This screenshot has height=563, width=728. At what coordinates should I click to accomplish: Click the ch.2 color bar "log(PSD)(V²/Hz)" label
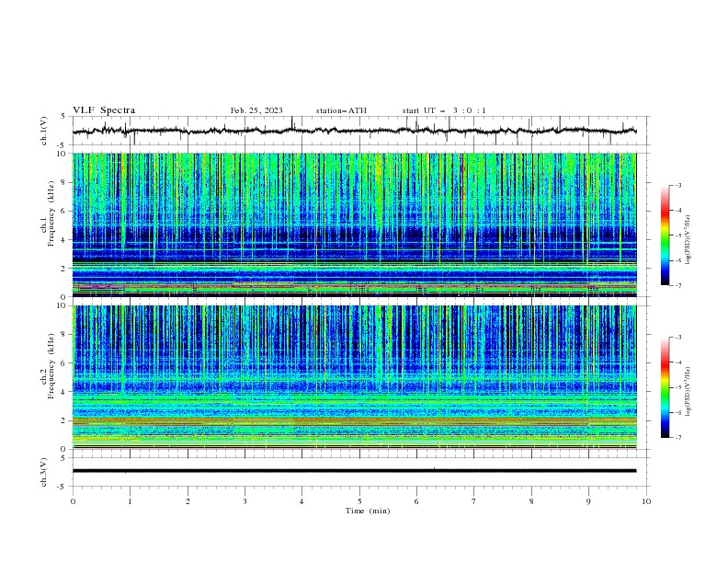click(688, 392)
